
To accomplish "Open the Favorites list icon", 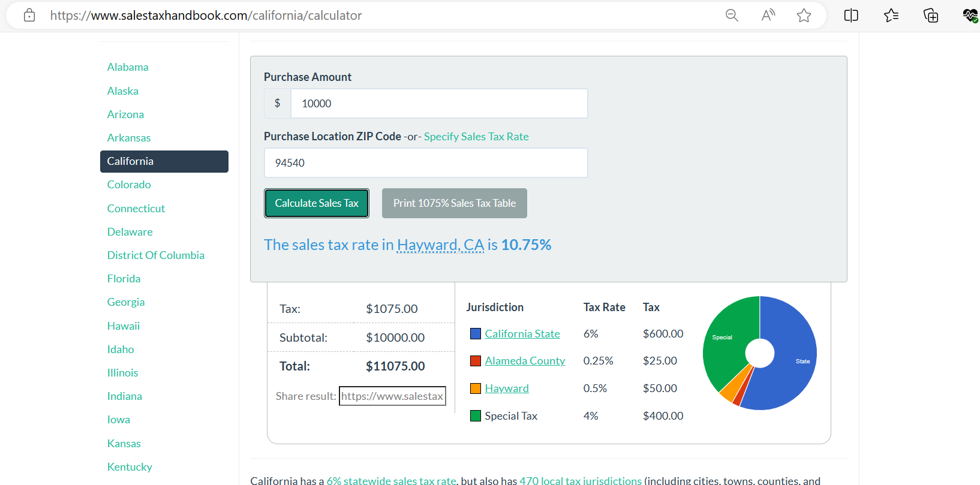I will click(891, 16).
